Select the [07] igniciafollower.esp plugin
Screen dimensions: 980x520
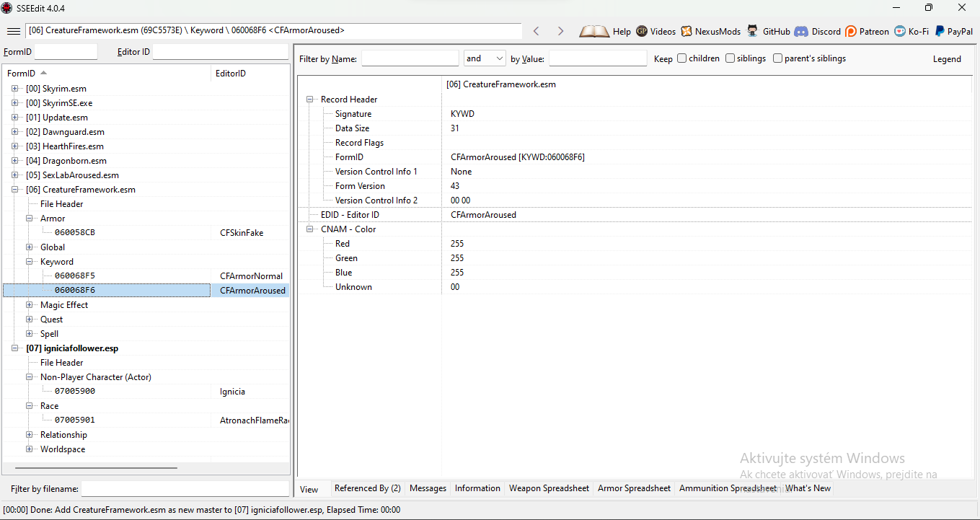(72, 348)
